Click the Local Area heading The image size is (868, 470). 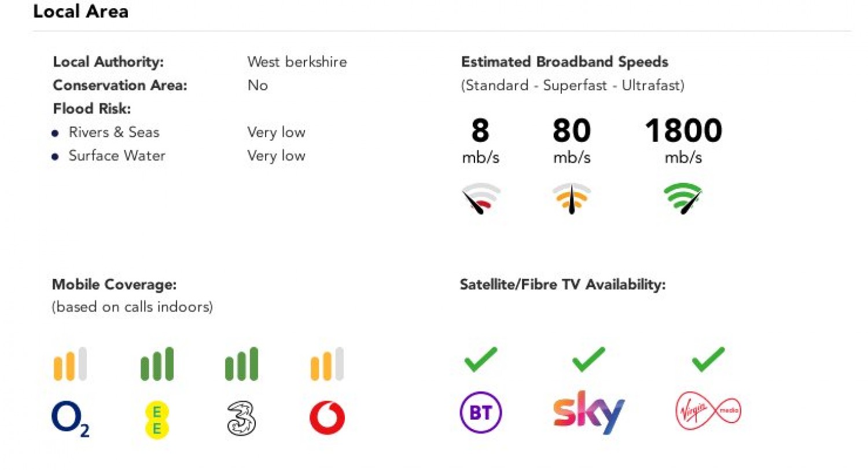(80, 12)
